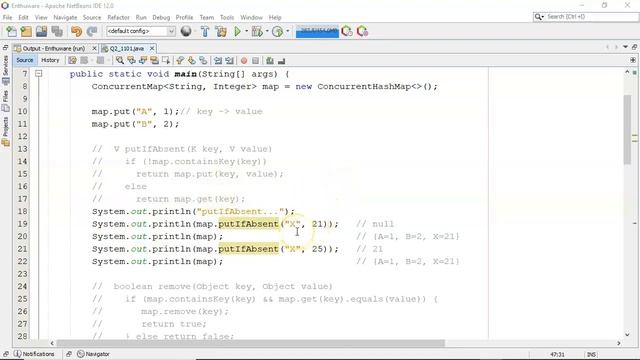Toggle Highlight Search in editor toolbar

click(154, 60)
